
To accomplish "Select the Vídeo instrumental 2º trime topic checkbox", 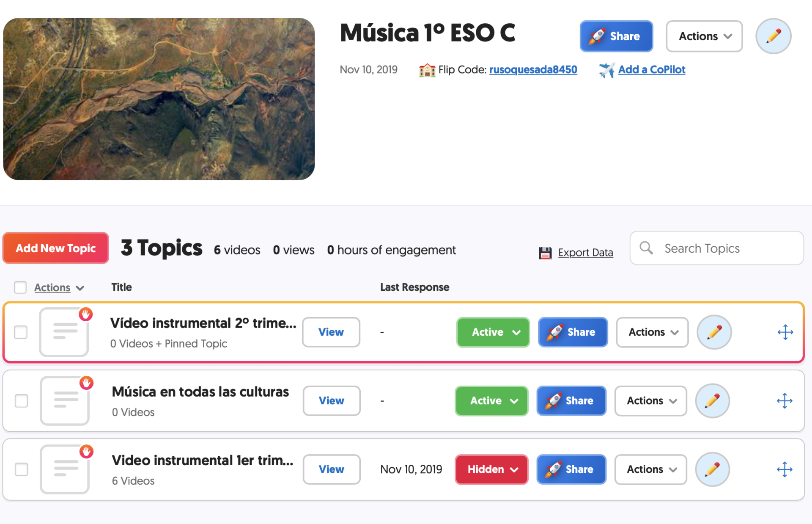I will (21, 332).
